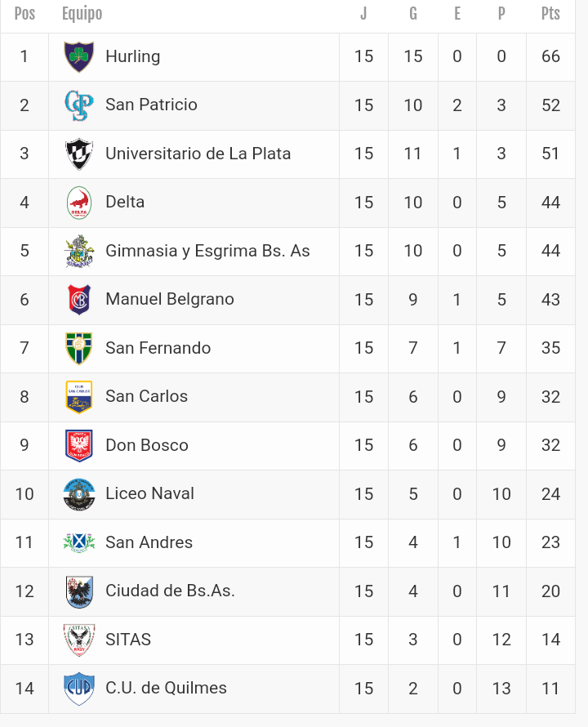Click the Don Bosco club crest

pyautogui.click(x=79, y=445)
